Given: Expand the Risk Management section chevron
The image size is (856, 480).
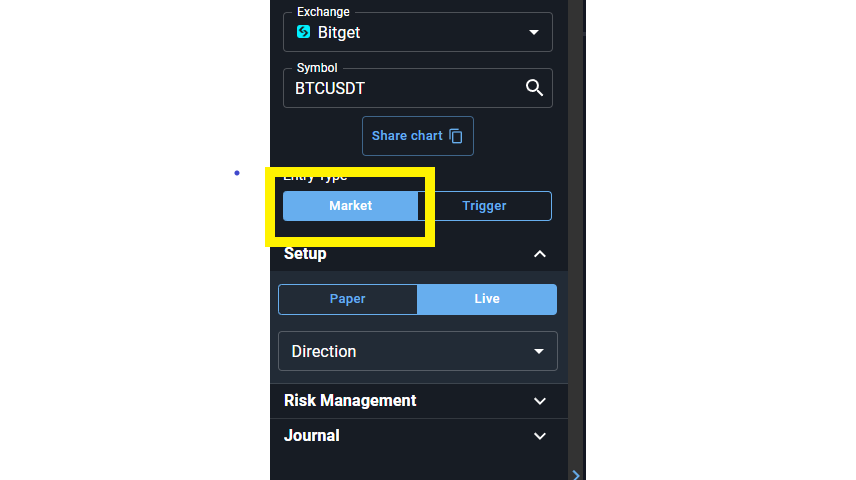Looking at the screenshot, I should click(x=539, y=401).
